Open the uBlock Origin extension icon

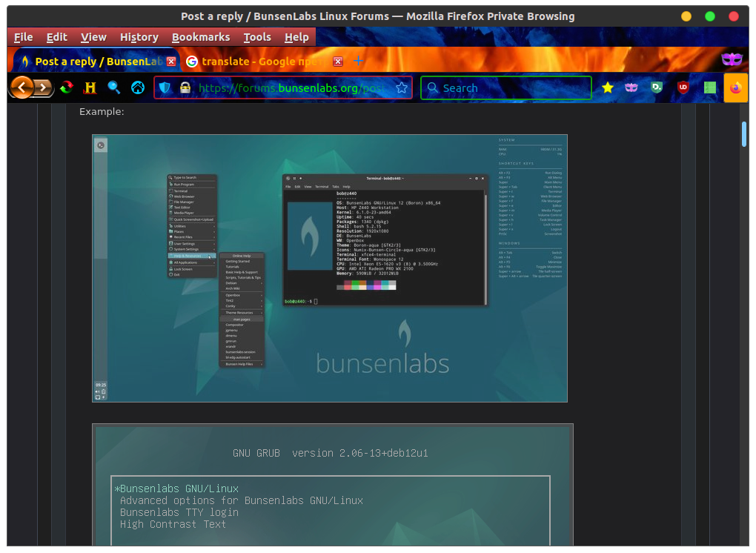pyautogui.click(x=683, y=87)
